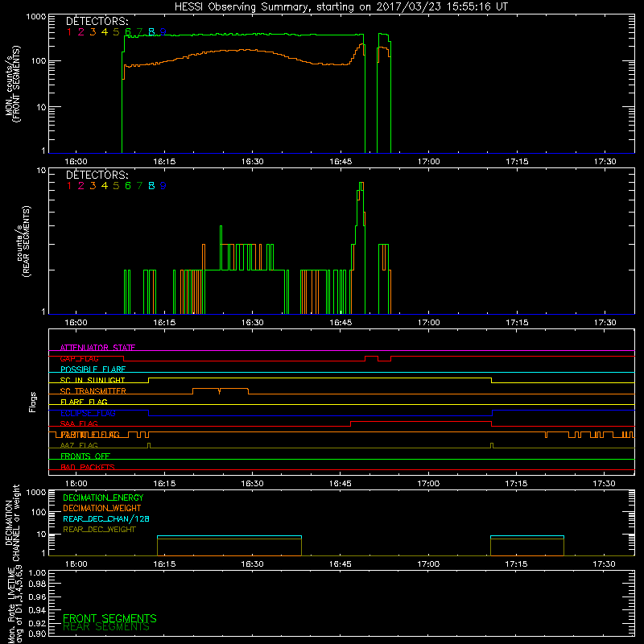Click the 17:15 tick label under rear segments plot
The width and height of the screenshot is (644, 644).
tap(517, 323)
